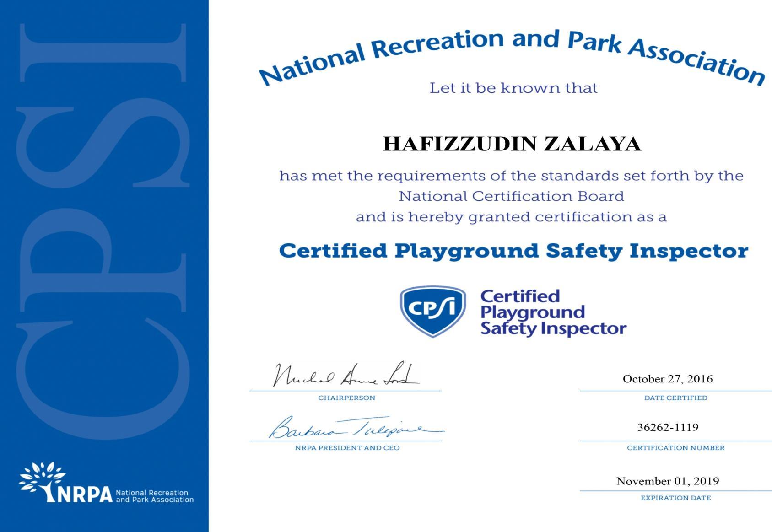Click the NRPA President's blue signature
The width and height of the screenshot is (772, 532).
tap(356, 428)
